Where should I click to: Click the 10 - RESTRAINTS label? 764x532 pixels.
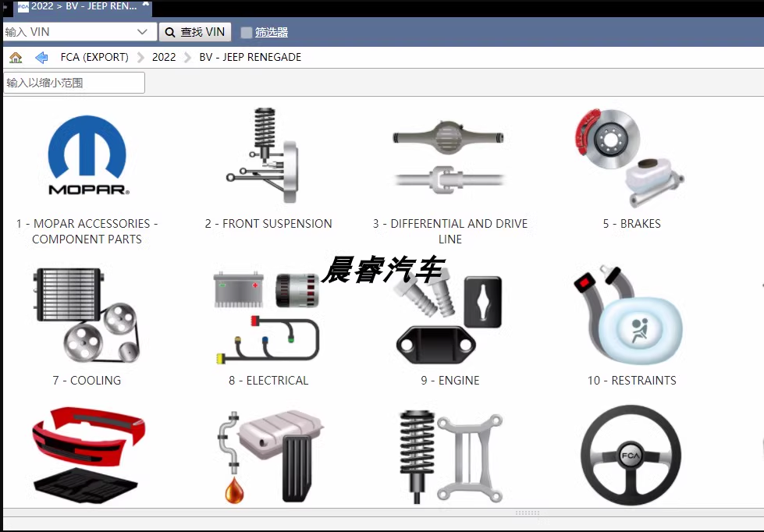pyautogui.click(x=632, y=381)
